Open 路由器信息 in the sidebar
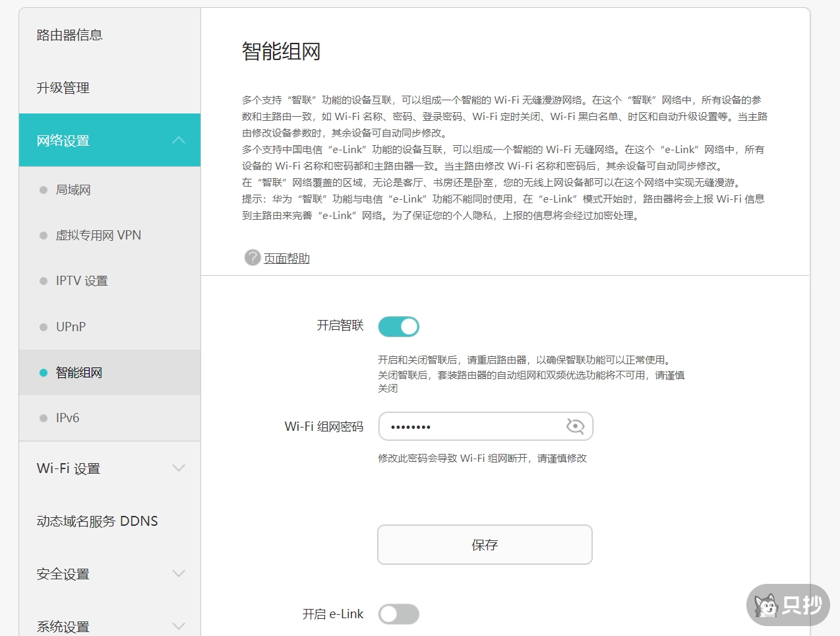The image size is (840, 636). tap(70, 35)
